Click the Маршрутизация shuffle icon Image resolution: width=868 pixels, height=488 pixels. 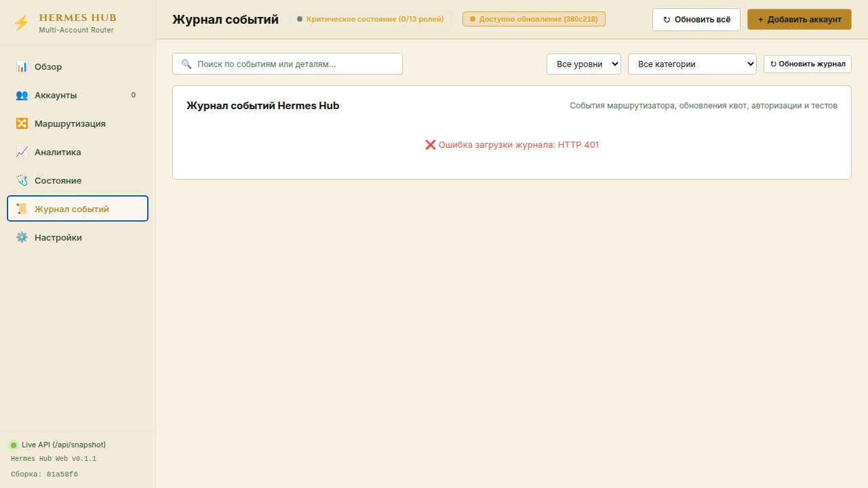tap(22, 123)
